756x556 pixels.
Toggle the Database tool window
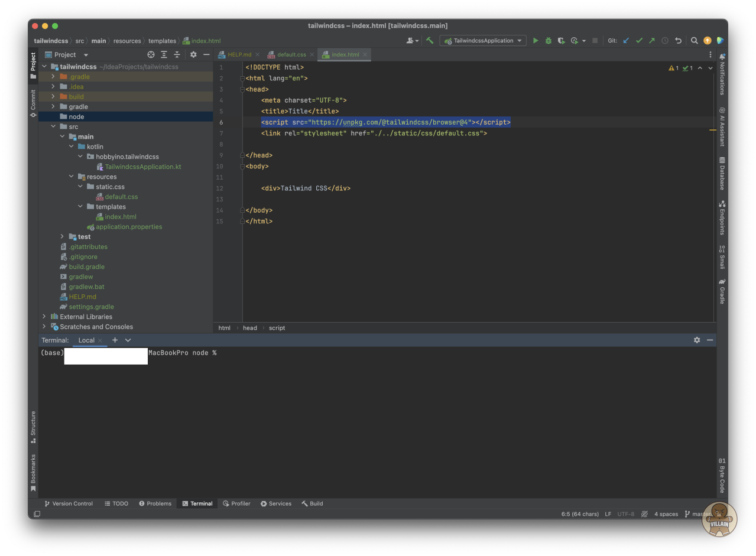722,174
